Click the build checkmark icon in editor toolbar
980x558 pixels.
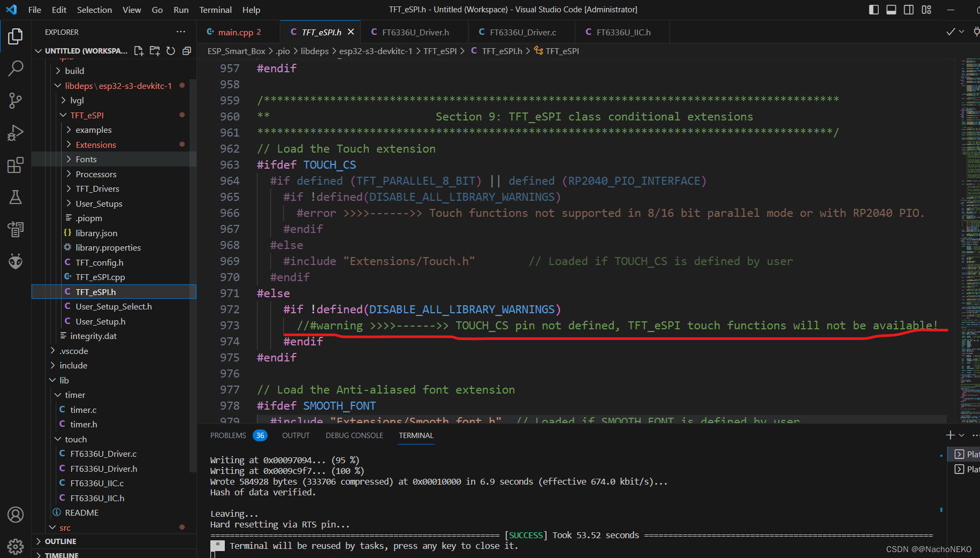point(951,32)
